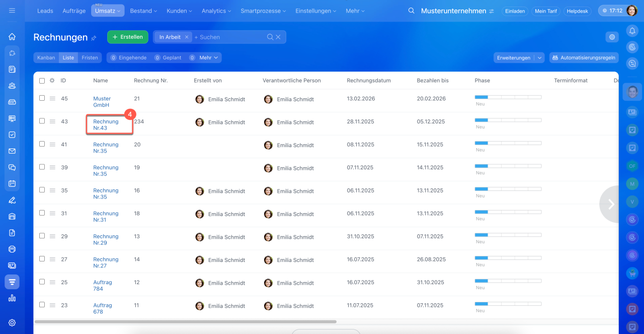
Task: Tick the checkbox for invoice ID 27
Action: coord(42,259)
